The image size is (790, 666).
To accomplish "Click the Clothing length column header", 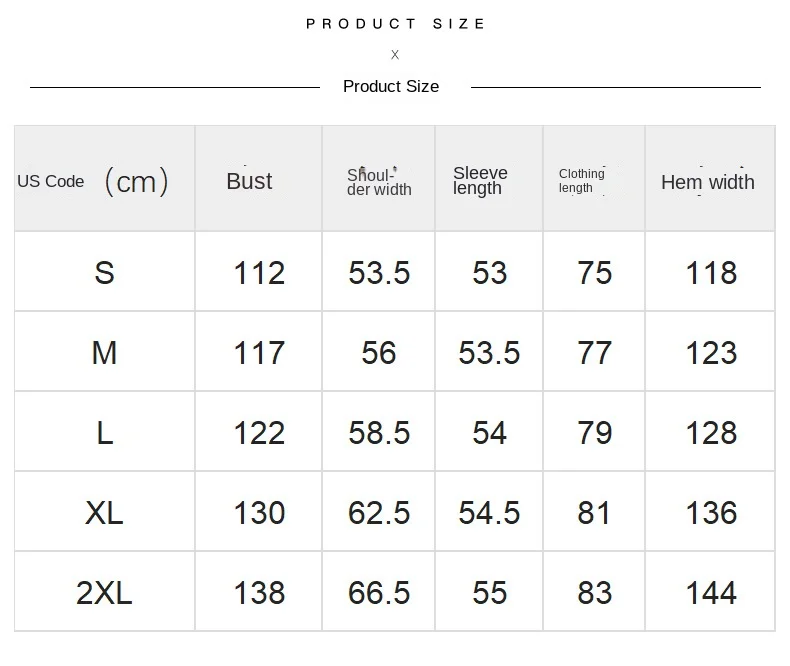I will 581,181.
